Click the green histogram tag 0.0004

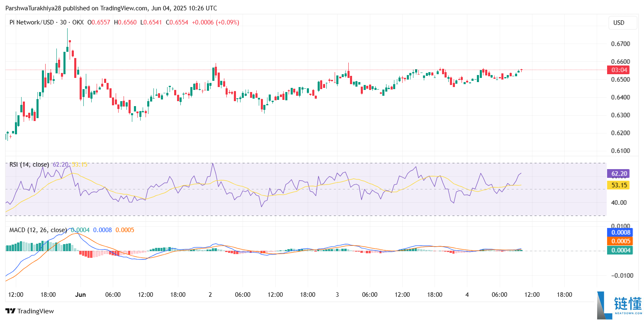pyautogui.click(x=620, y=250)
